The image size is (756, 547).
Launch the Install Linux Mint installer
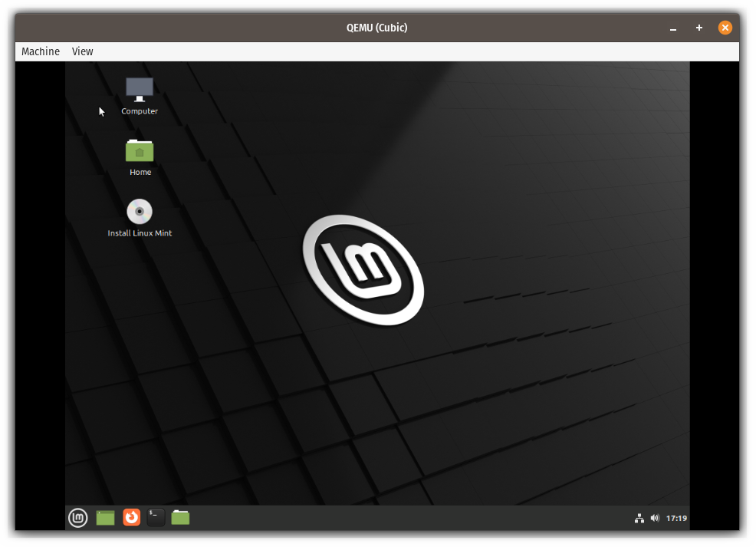[x=139, y=213]
